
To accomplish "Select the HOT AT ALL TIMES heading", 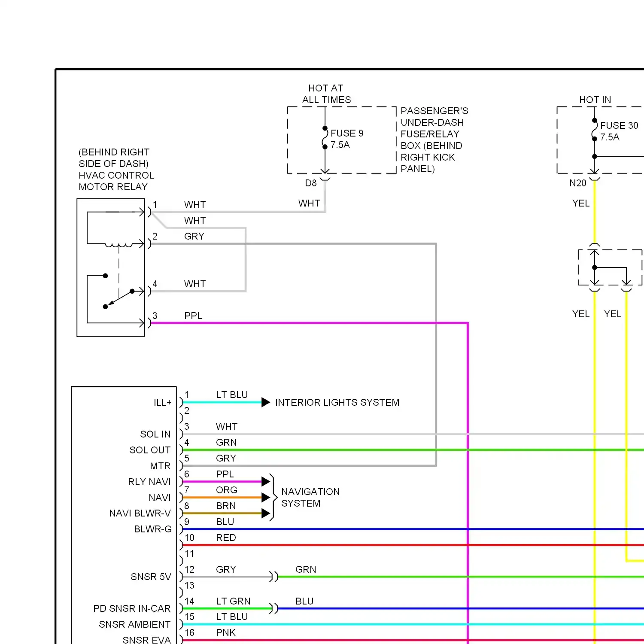I will point(326,94).
